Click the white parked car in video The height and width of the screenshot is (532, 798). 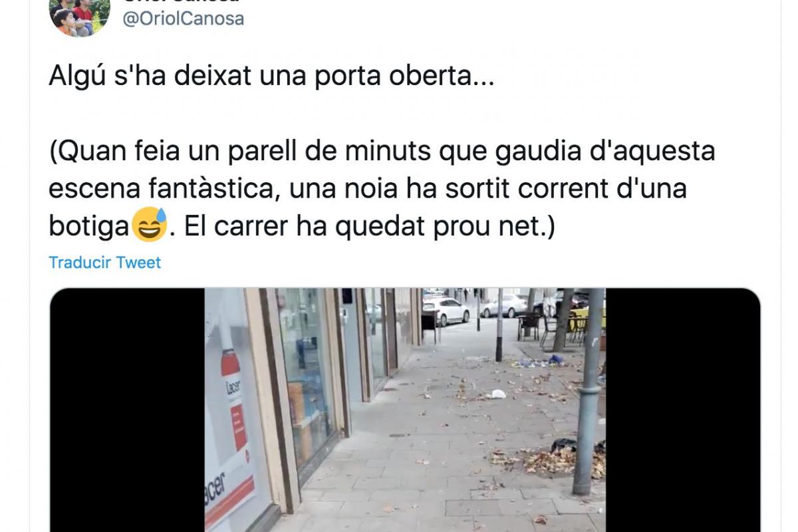click(446, 310)
